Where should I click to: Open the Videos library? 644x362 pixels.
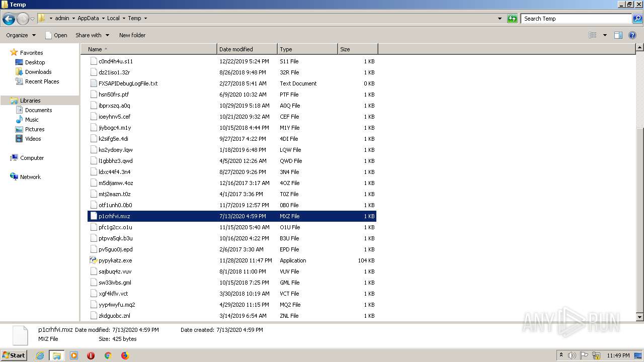pyautogui.click(x=33, y=139)
